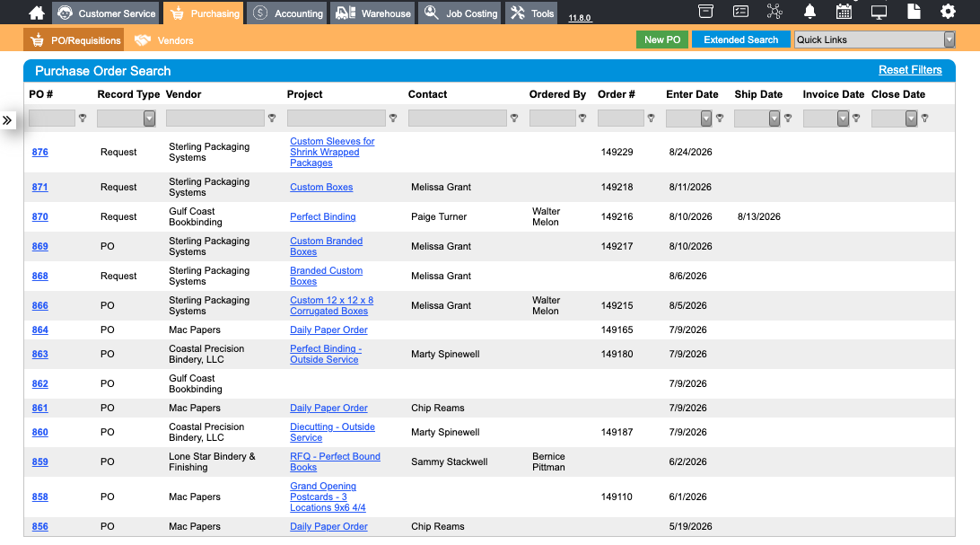Apply filter icon next to Enter Date field
Image resolution: width=980 pixels, height=545 pixels.
(x=720, y=119)
